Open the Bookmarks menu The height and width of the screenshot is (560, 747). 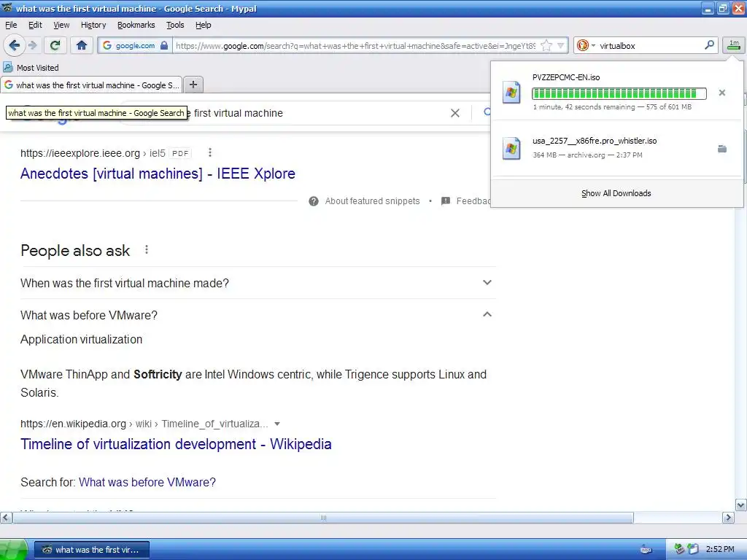click(136, 25)
